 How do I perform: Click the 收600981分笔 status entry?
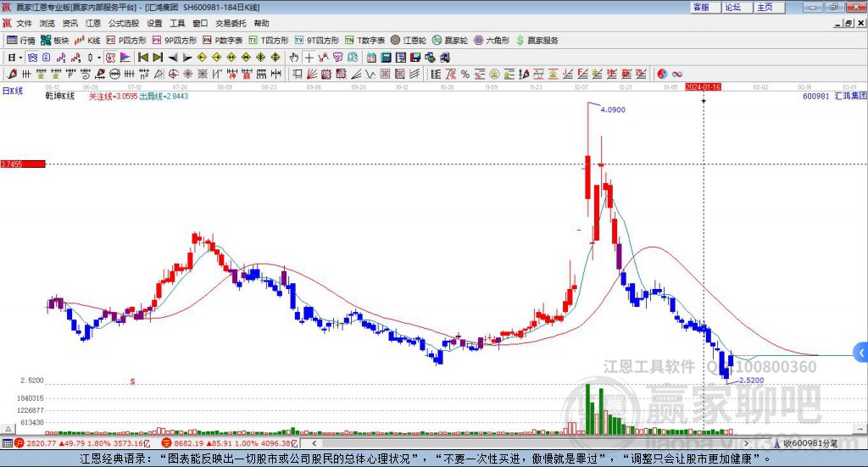point(806,443)
